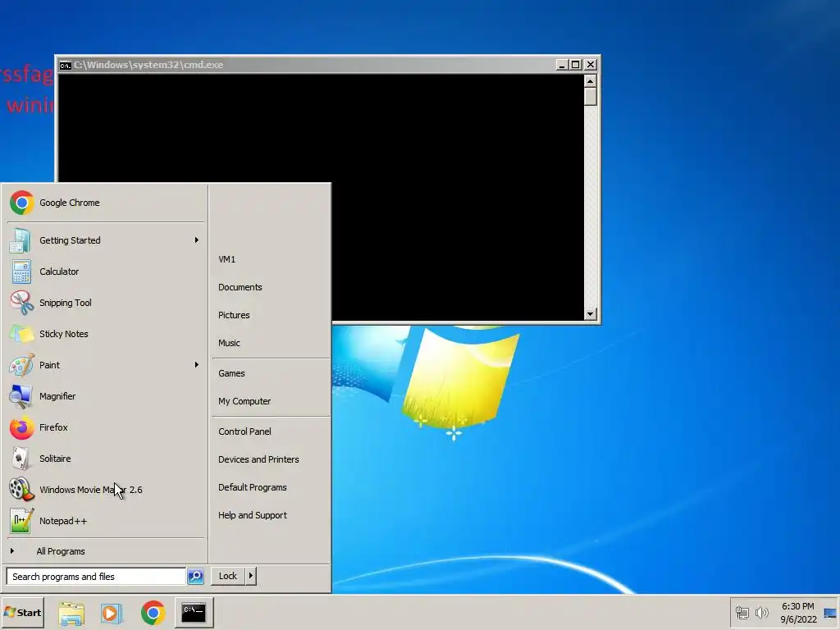Open Documents from the Start menu
This screenshot has width=840, height=630.
240,287
